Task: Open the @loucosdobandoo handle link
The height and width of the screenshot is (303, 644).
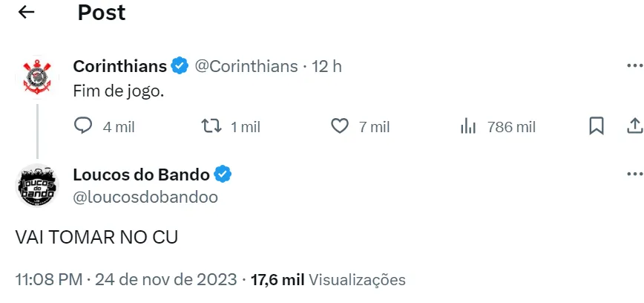Action: click(x=145, y=196)
